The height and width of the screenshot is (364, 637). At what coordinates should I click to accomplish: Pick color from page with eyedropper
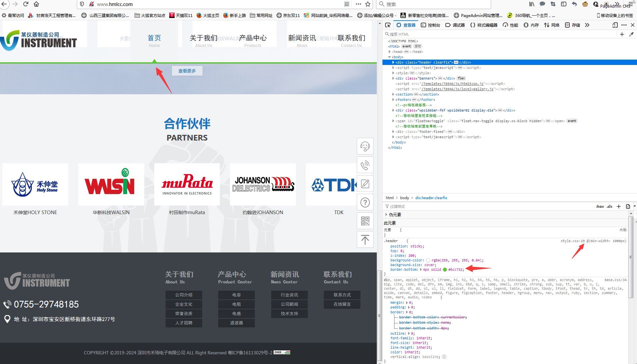pos(631,34)
